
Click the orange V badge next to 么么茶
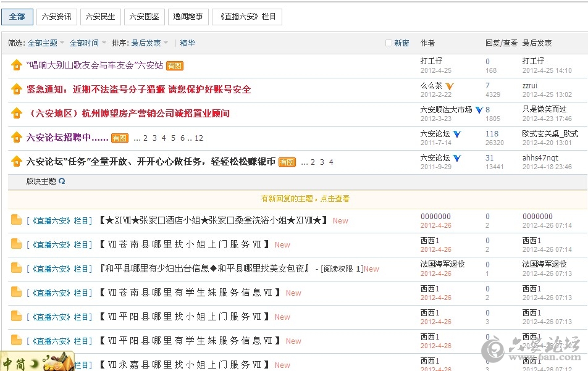click(x=450, y=86)
